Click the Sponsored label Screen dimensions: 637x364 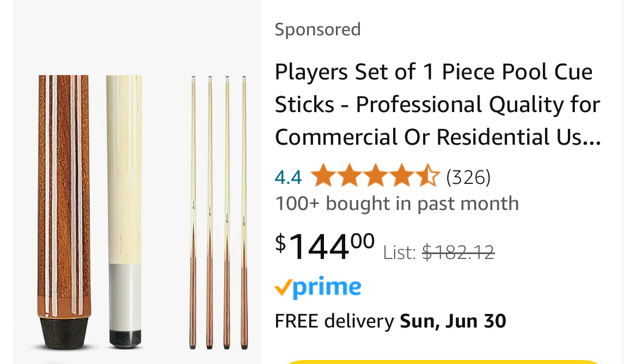[317, 29]
